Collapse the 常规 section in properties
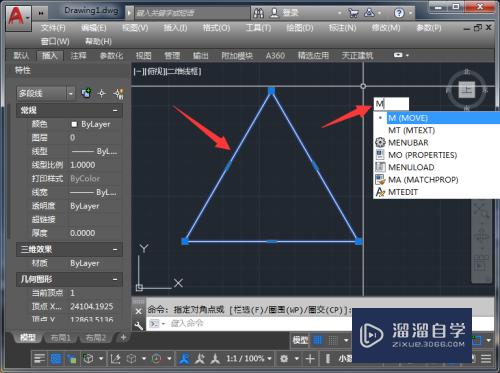The height and width of the screenshot is (373, 500). tap(115, 110)
